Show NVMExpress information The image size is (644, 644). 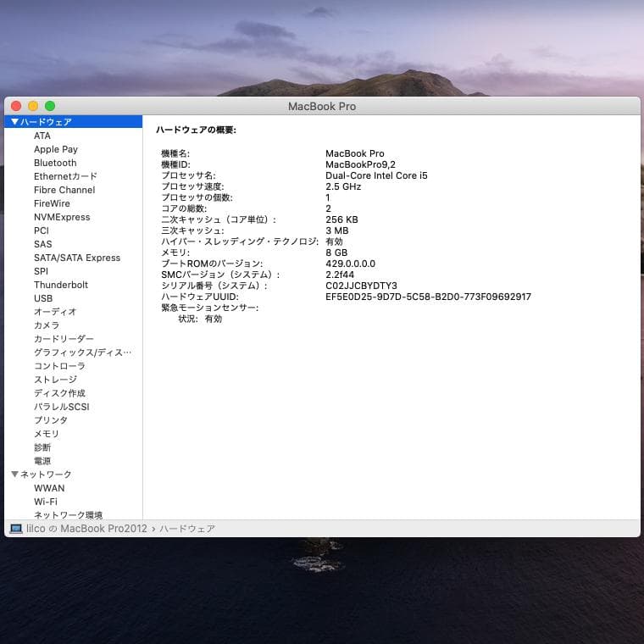pyautogui.click(x=62, y=217)
